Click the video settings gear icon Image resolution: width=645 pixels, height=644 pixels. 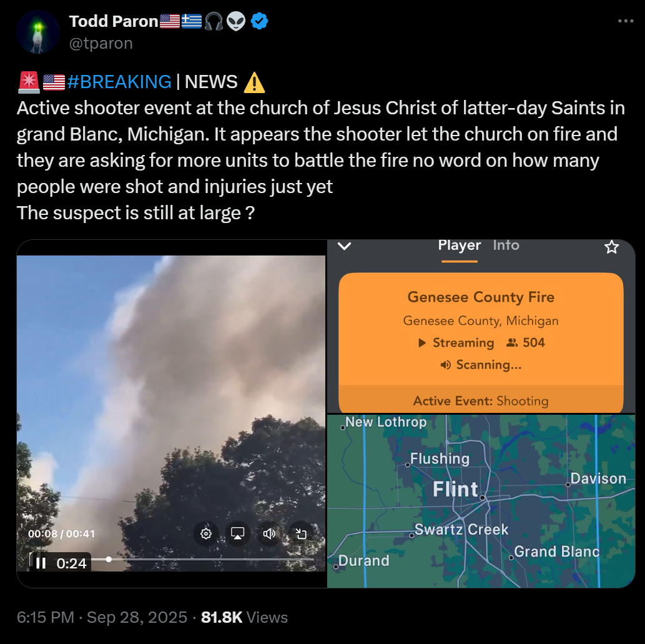[205, 533]
